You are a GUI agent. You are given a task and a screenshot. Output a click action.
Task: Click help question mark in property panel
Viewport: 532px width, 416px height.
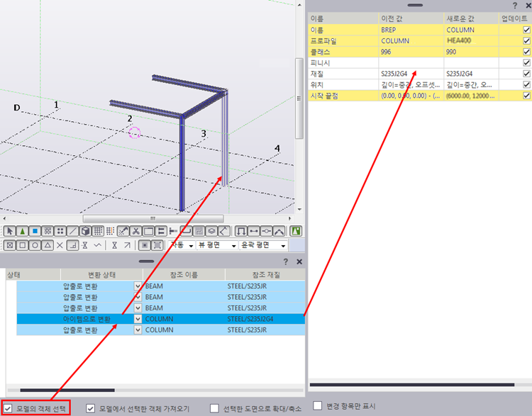[515, 5]
